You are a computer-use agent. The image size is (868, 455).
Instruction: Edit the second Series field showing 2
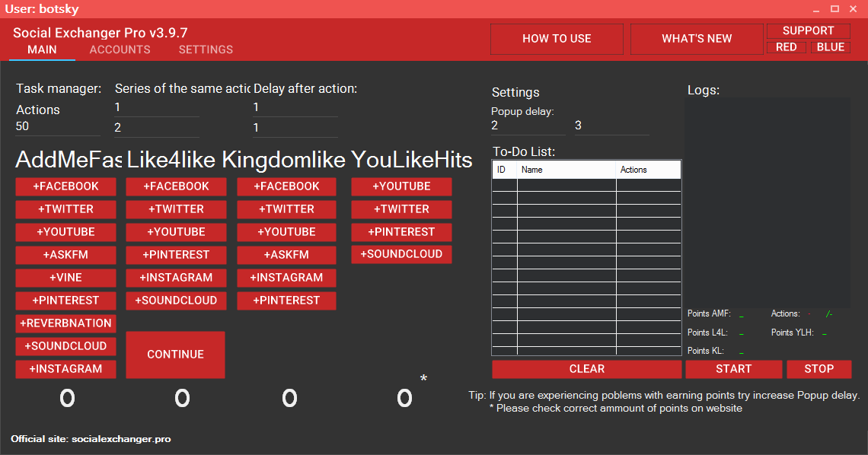pos(156,129)
